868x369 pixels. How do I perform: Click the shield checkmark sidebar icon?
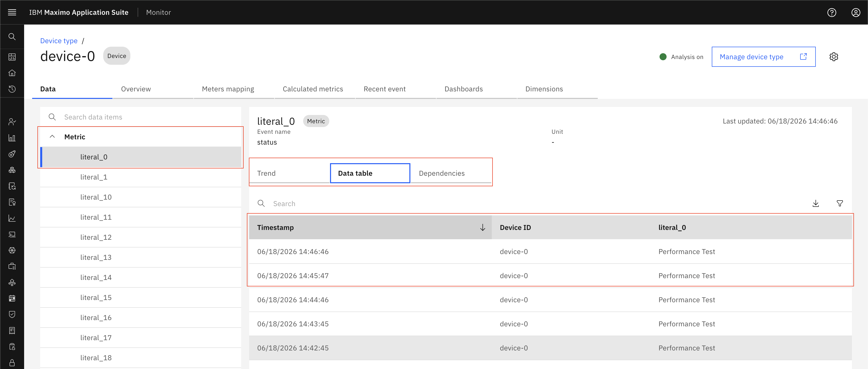pyautogui.click(x=12, y=315)
